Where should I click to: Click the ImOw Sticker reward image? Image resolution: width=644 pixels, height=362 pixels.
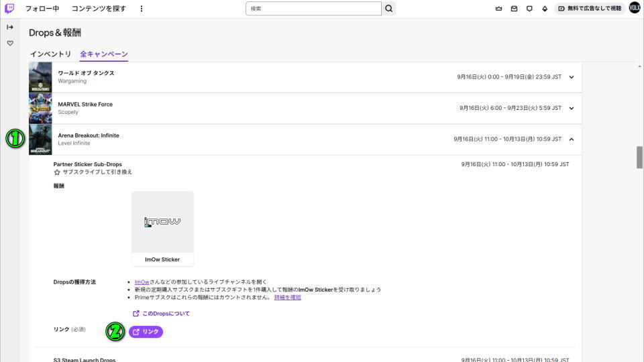pyautogui.click(x=162, y=222)
